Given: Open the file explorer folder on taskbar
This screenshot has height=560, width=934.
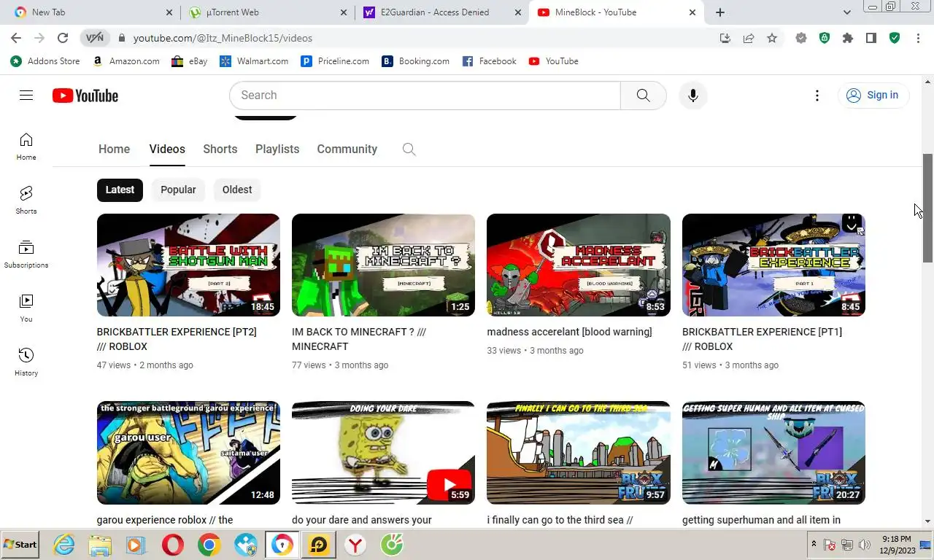Looking at the screenshot, I should [x=100, y=545].
